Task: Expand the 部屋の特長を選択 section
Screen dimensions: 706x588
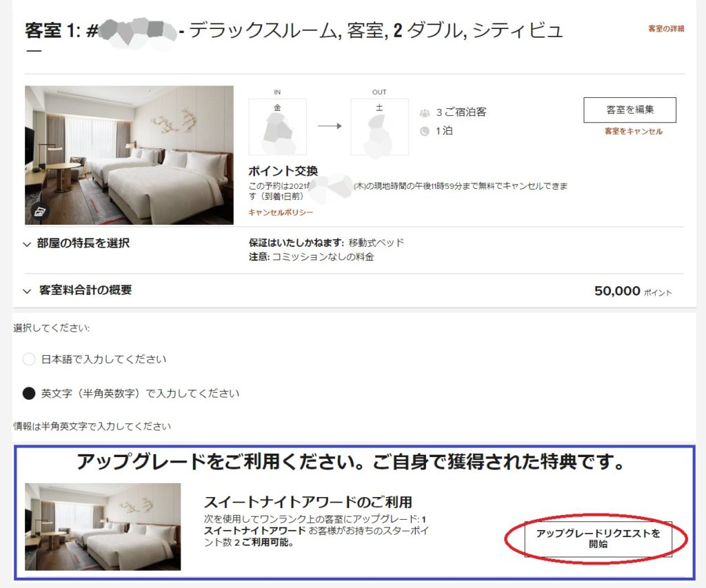Action: [x=77, y=243]
